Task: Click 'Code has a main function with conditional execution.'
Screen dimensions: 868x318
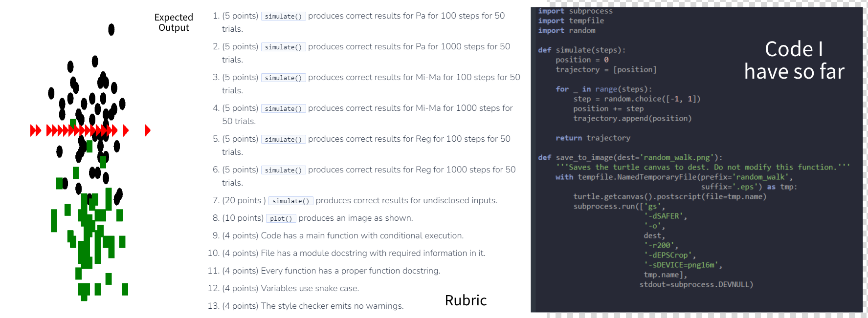Action: click(x=362, y=235)
